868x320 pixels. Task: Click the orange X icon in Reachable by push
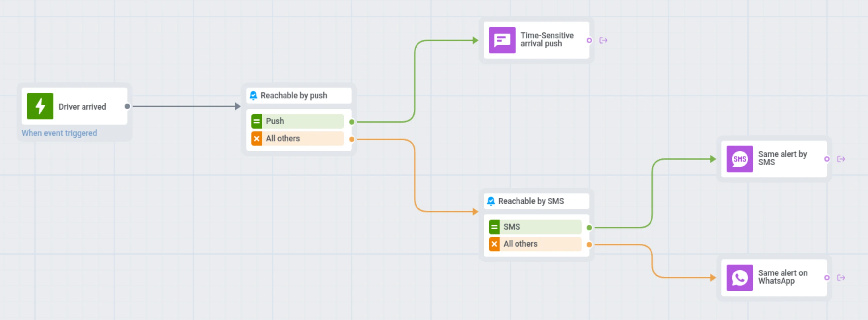(257, 139)
